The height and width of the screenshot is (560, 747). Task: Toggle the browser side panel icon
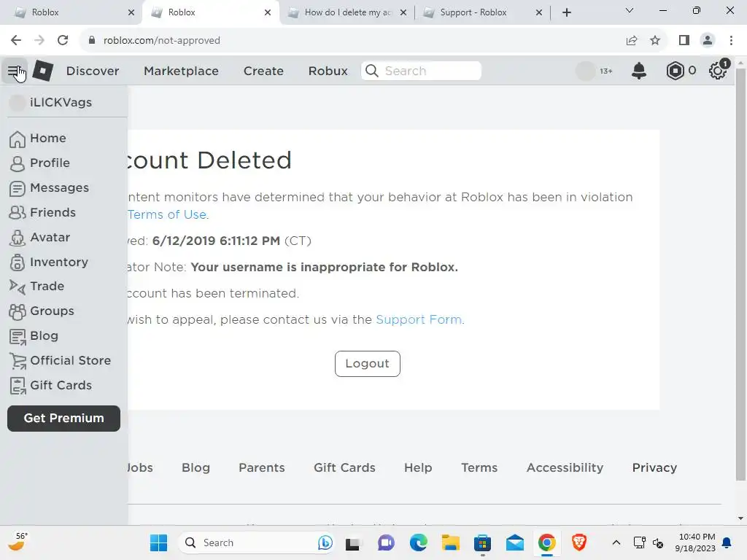tap(684, 41)
